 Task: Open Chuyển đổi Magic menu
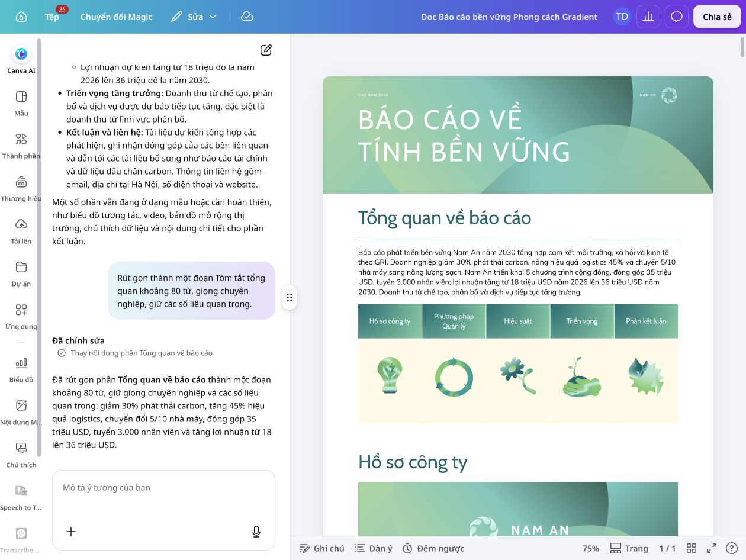(x=117, y=17)
